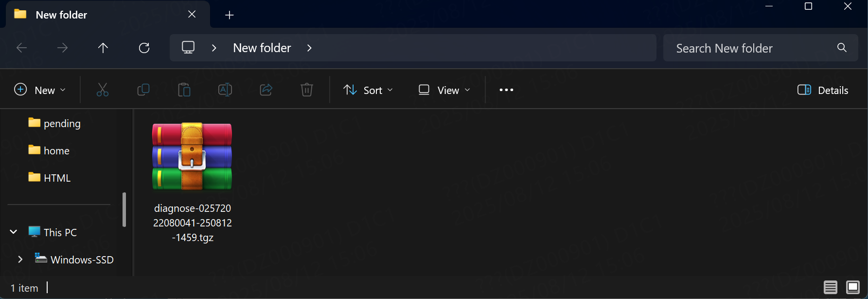868x299 pixels.
Task: Maximize the File Explorer window
Action: 808,6
